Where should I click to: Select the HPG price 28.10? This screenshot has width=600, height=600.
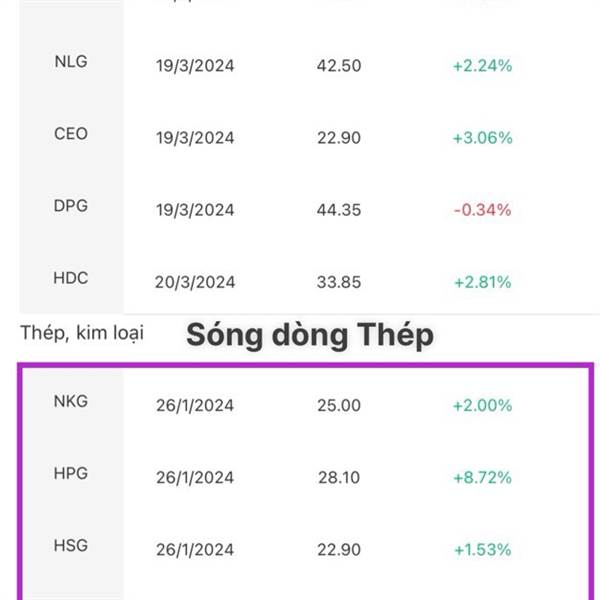[x=337, y=477]
